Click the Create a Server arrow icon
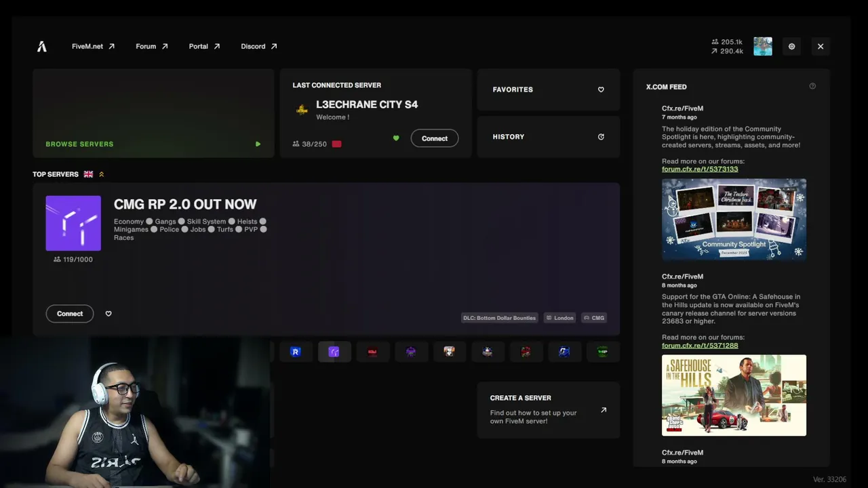Image resolution: width=868 pixels, height=488 pixels. tap(604, 409)
